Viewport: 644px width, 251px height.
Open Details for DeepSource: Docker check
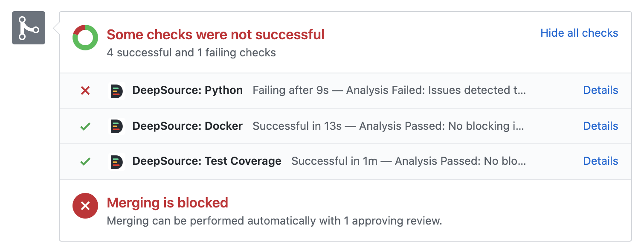[600, 126]
